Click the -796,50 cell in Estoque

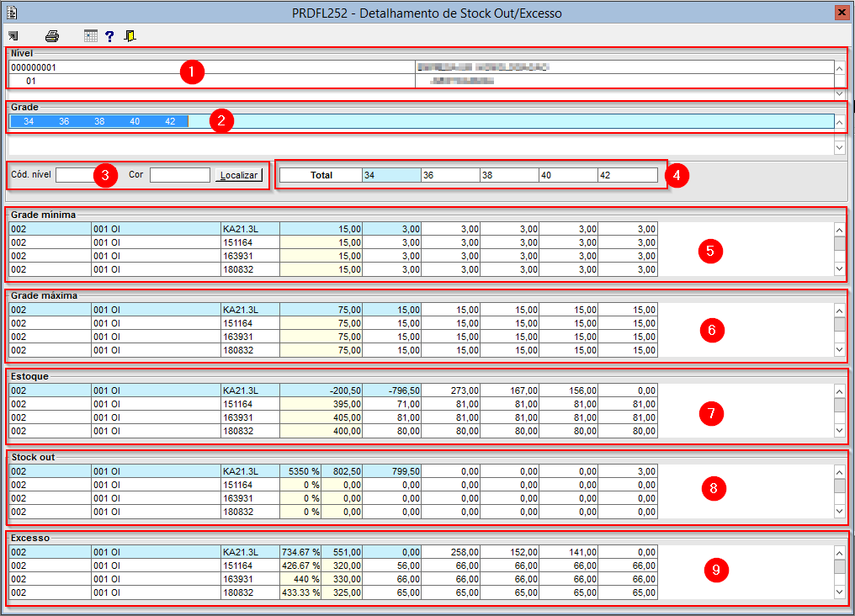tap(391, 390)
